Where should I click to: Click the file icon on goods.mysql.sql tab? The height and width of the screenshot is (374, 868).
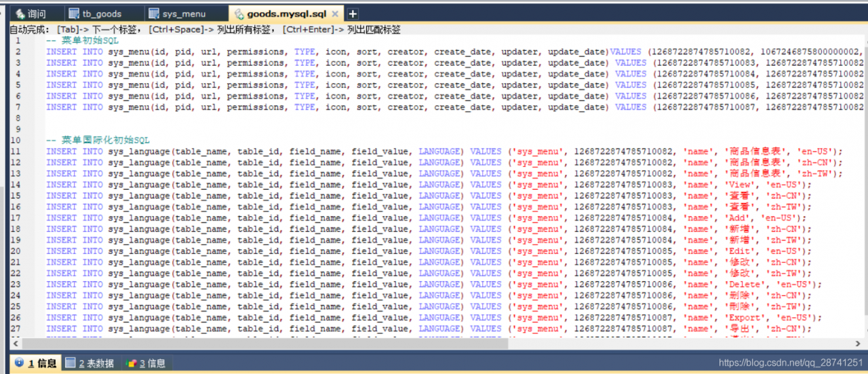coord(239,14)
